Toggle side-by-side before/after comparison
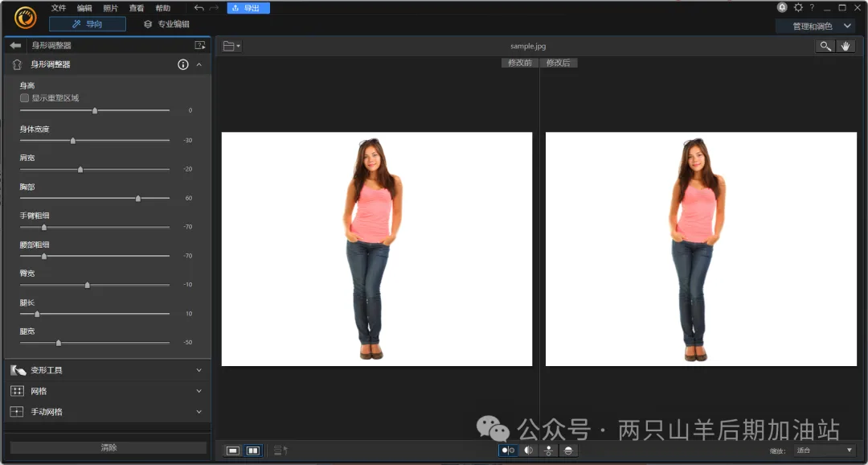This screenshot has width=868, height=465. point(508,451)
